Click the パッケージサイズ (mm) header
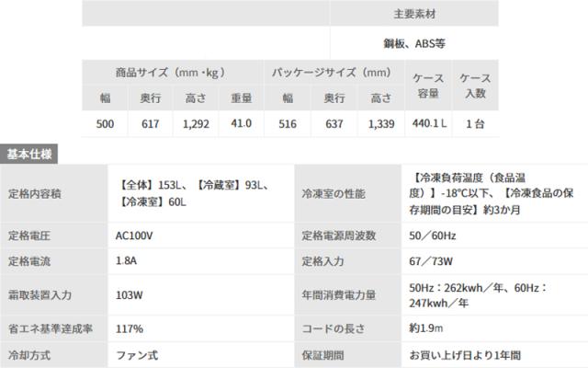 pos(334,73)
